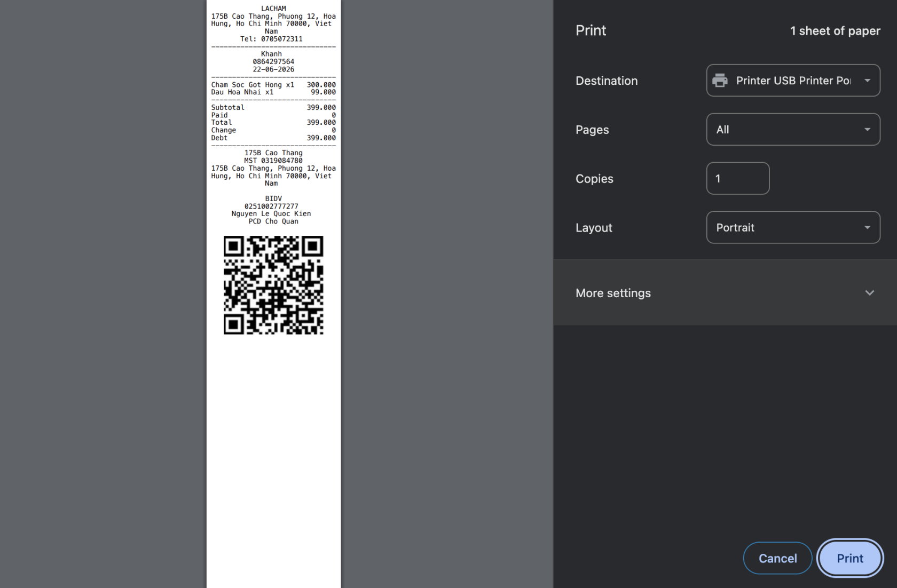This screenshot has width=897, height=588.
Task: Click the LACHAM receipt header text
Action: pos(273,9)
